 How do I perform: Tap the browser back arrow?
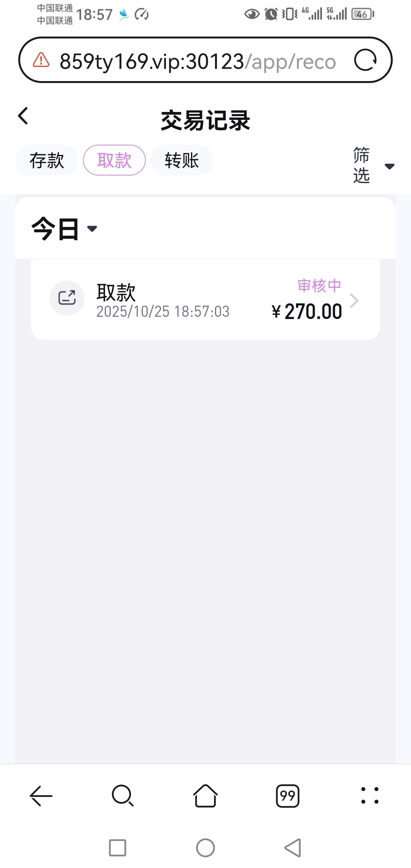coord(41,796)
